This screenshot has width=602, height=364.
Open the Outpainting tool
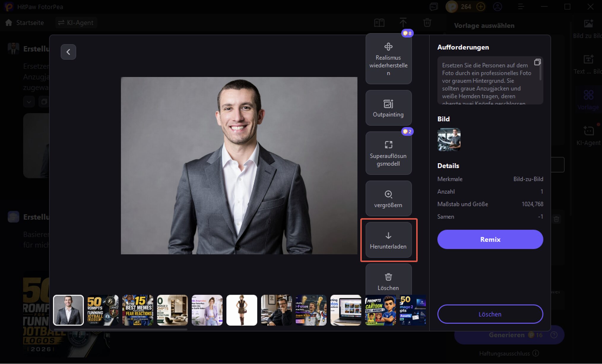388,108
